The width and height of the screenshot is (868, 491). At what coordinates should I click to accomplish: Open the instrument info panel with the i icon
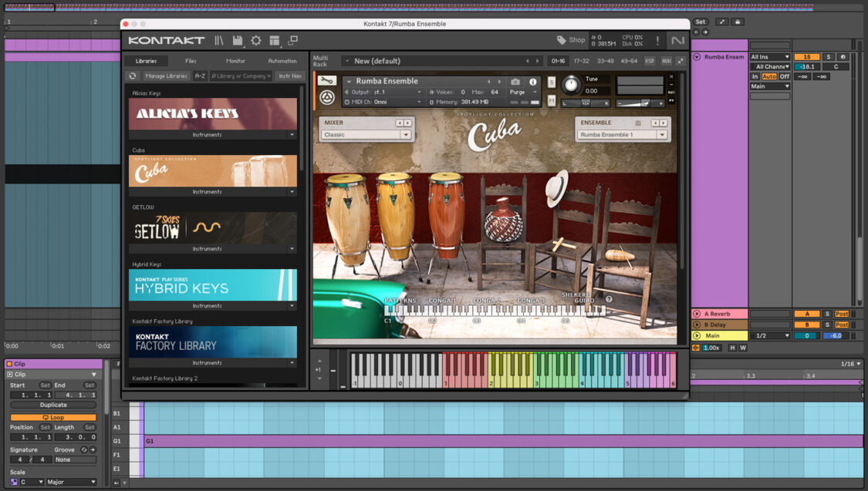(533, 82)
